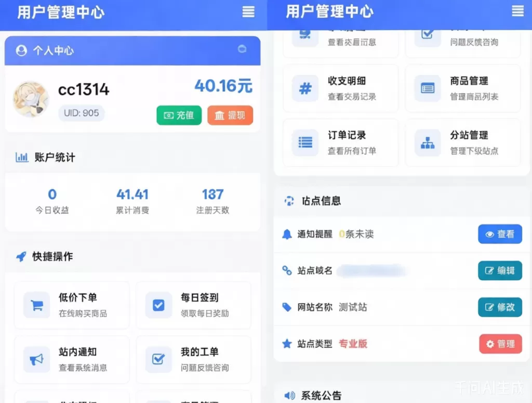This screenshot has height=403, width=532.
Task: Click the cc1314 user avatar
Action: (x=31, y=99)
